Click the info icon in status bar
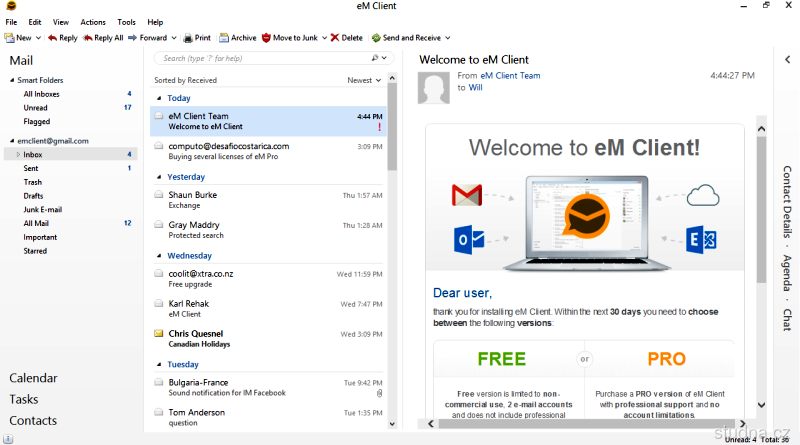This screenshot has width=800, height=445. (x=8, y=439)
